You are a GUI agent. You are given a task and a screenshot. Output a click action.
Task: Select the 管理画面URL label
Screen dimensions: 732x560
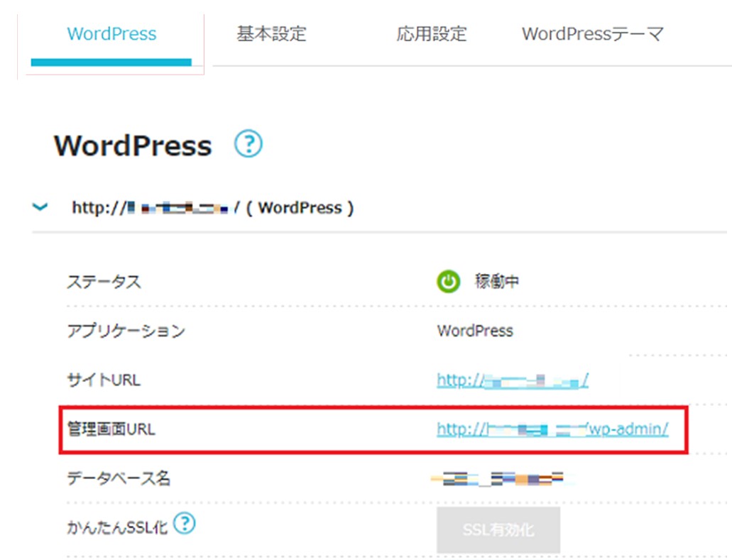click(111, 429)
